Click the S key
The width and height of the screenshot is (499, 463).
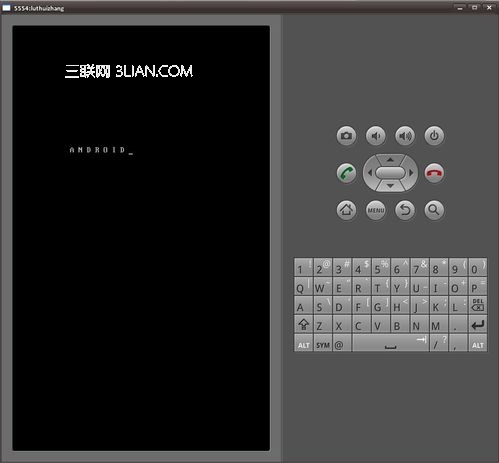323,305
